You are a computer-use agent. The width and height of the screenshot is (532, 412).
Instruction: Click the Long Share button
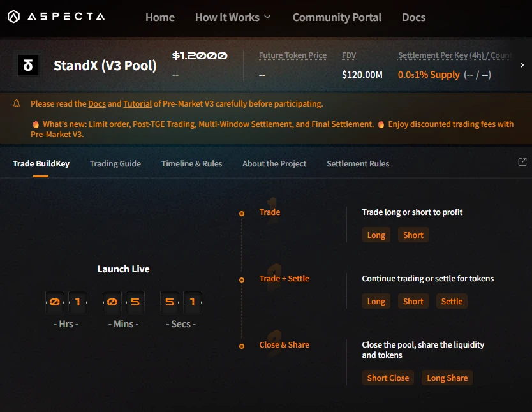coord(447,378)
